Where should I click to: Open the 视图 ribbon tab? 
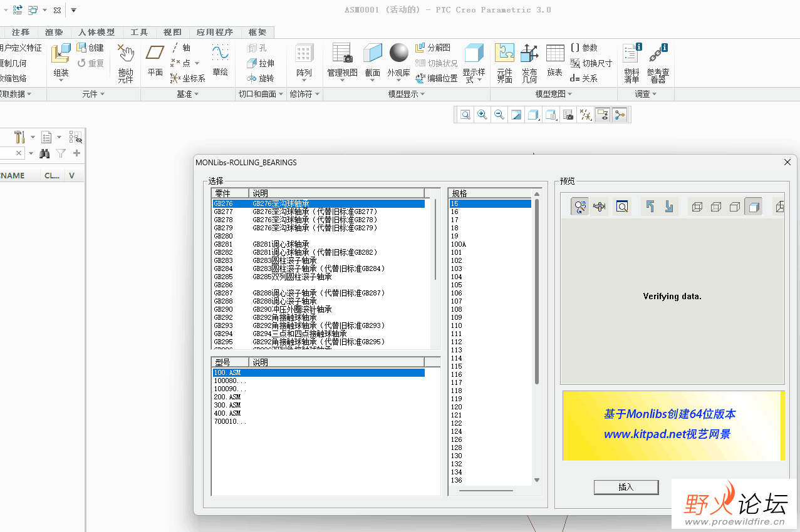pyautogui.click(x=172, y=33)
